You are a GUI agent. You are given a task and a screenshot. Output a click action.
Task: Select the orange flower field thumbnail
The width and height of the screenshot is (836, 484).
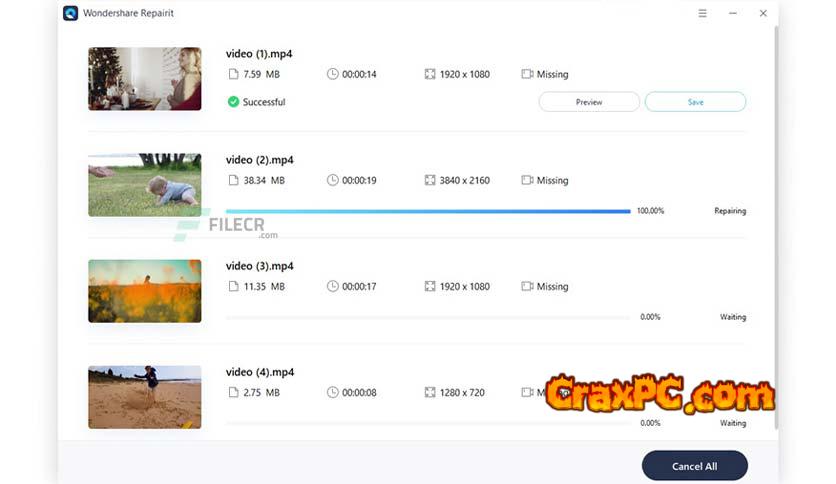pyautogui.click(x=144, y=291)
